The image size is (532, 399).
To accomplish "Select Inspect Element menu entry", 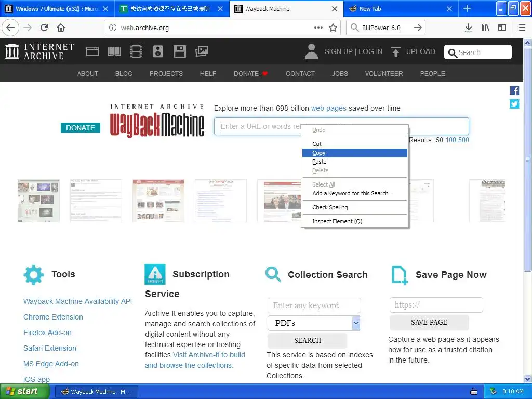I will pos(355,221).
